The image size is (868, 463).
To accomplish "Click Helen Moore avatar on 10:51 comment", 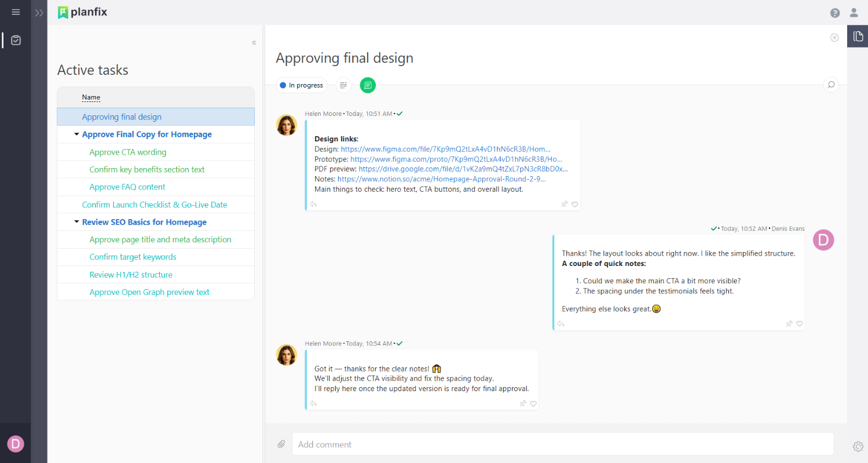I will click(x=287, y=125).
